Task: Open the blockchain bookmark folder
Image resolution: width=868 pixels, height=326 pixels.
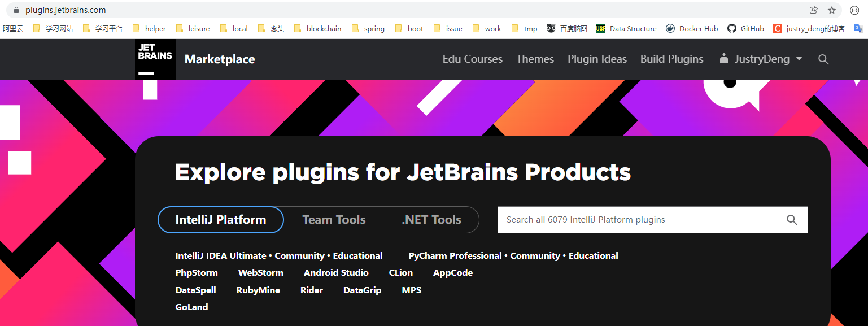Action: (317, 28)
